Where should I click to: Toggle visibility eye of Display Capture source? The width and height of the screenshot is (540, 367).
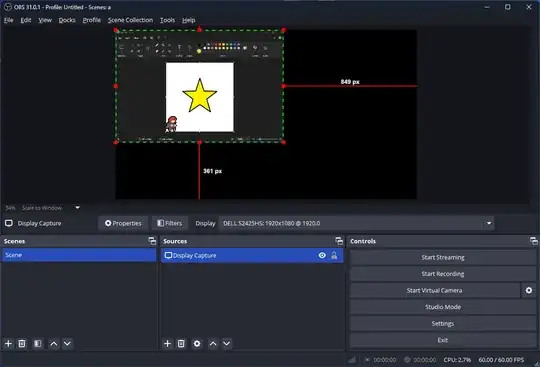[322, 255]
